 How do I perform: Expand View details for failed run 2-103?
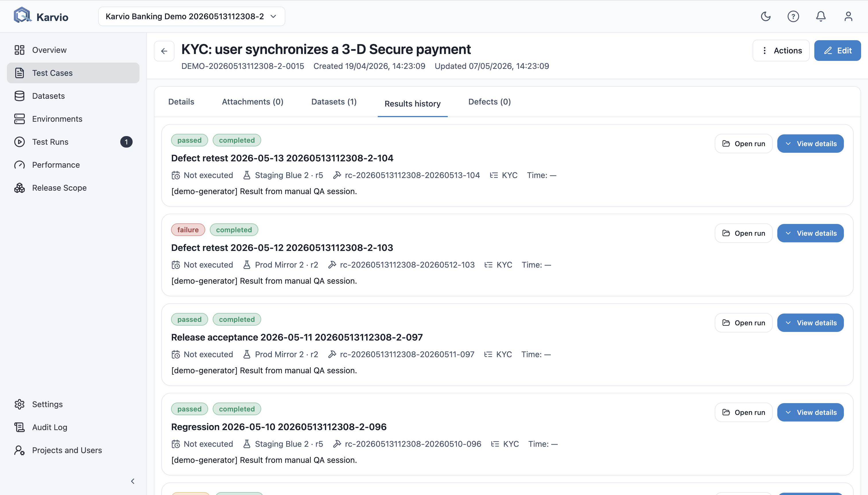(810, 233)
